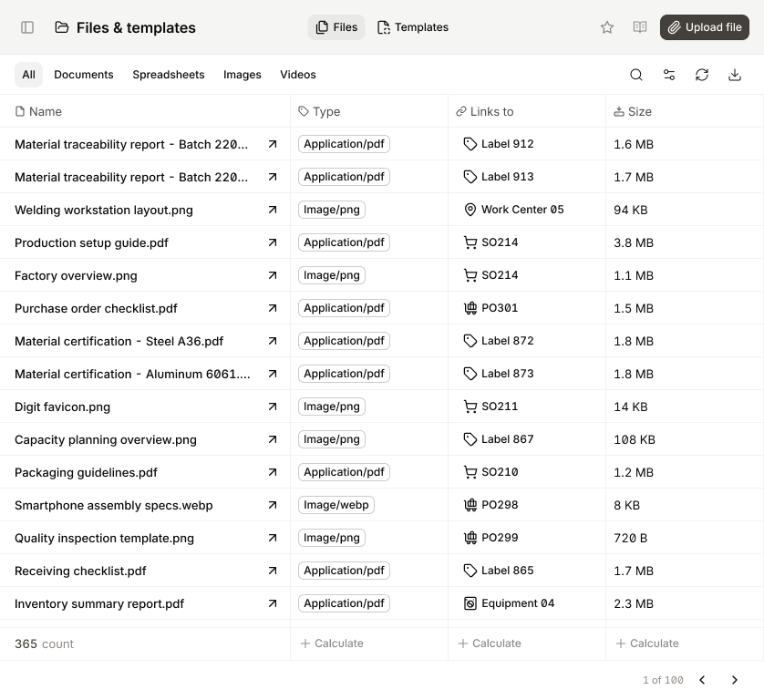Open the SO214 link for Factory overview.png
The width and height of the screenshot is (764, 700).
490,275
